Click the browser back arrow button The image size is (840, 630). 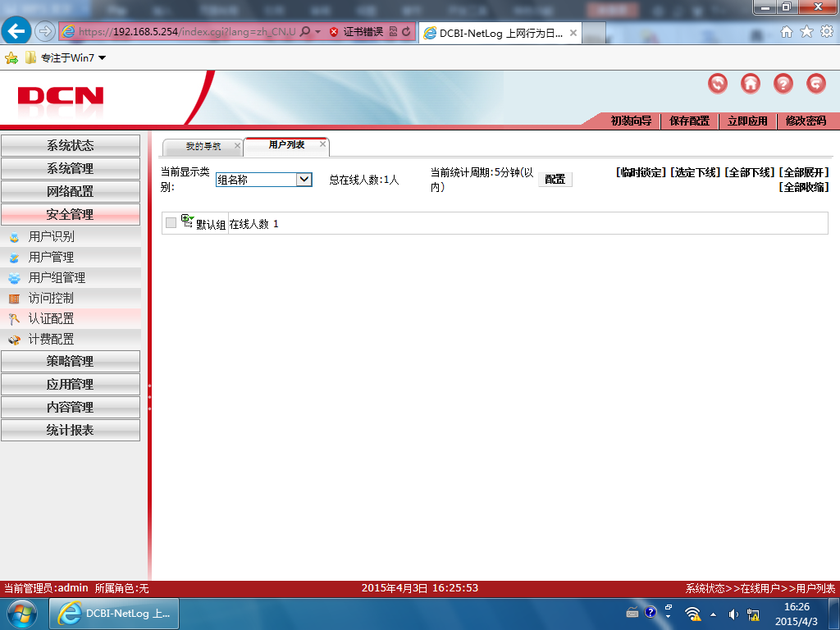click(x=16, y=31)
